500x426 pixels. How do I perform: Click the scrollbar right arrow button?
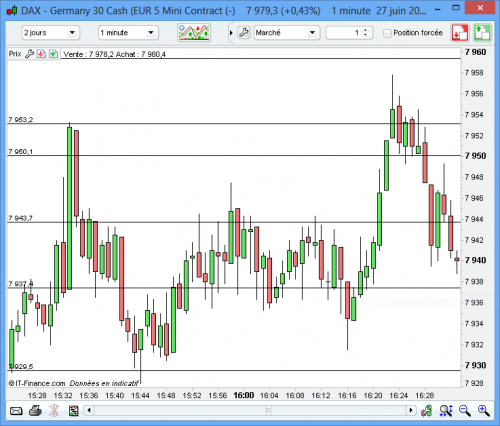411,410
